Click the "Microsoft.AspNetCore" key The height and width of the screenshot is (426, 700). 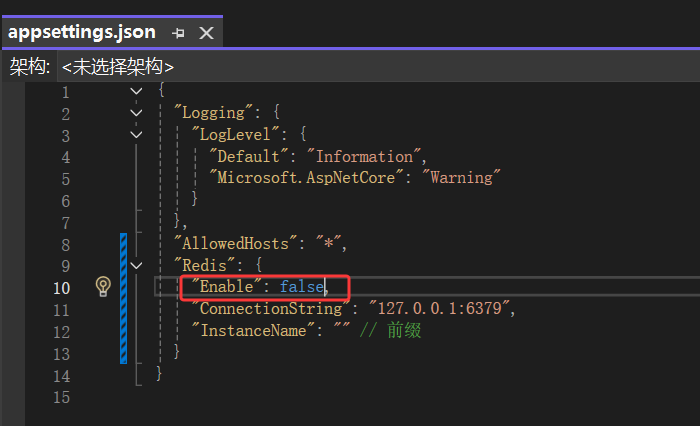tap(306, 178)
